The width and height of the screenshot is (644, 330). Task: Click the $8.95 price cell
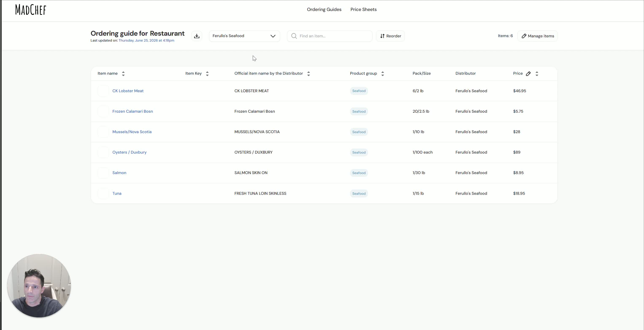pos(518,173)
